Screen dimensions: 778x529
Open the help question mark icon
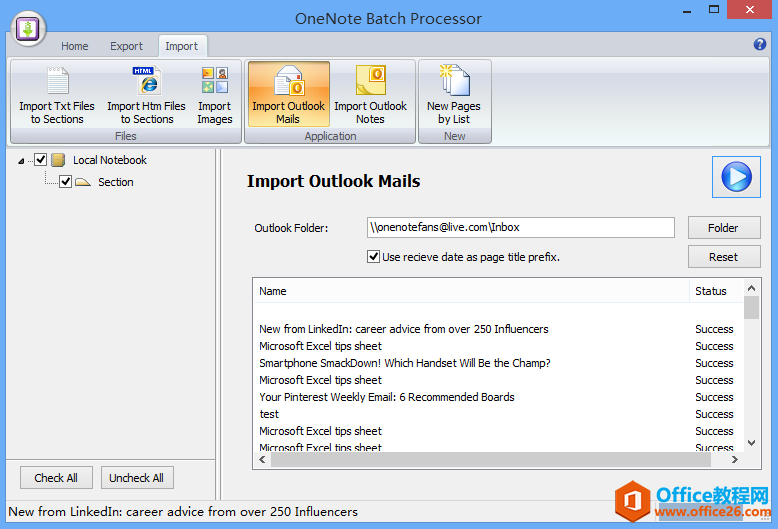click(759, 44)
